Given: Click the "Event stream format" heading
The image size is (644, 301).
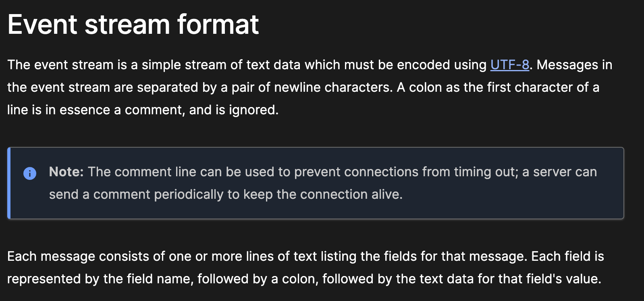Looking at the screenshot, I should 133,25.
